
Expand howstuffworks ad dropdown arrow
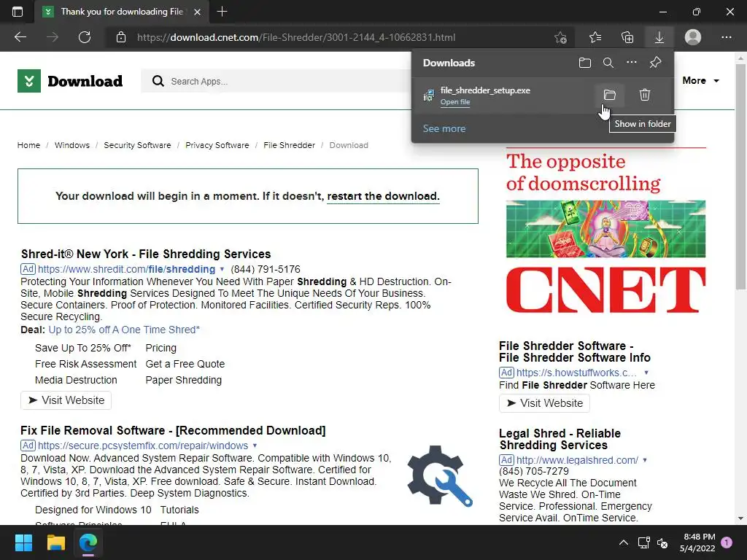(x=646, y=373)
